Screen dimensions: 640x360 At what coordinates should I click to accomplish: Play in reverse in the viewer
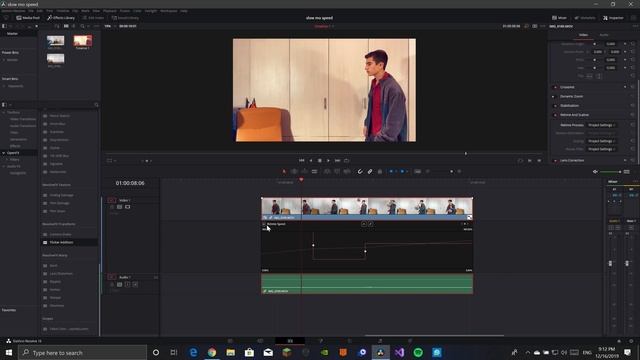[x=311, y=161]
